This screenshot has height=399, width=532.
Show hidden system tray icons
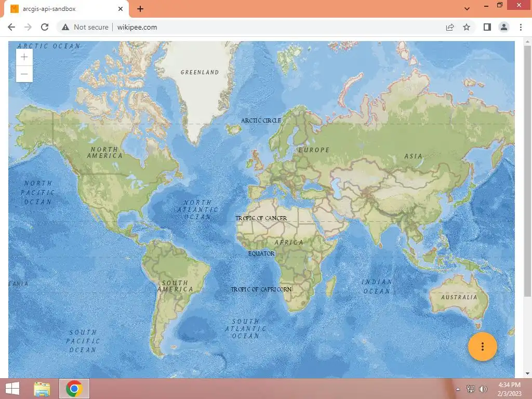click(x=458, y=389)
